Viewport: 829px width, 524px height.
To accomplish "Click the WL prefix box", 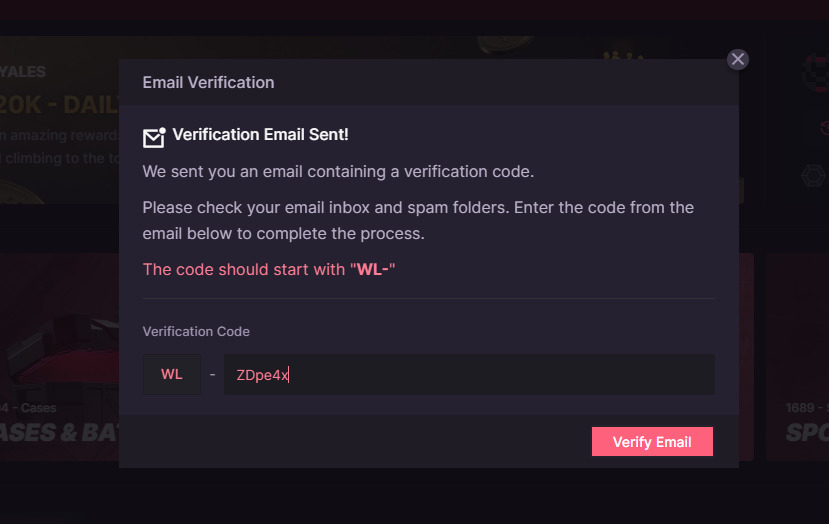I will pyautogui.click(x=172, y=375).
